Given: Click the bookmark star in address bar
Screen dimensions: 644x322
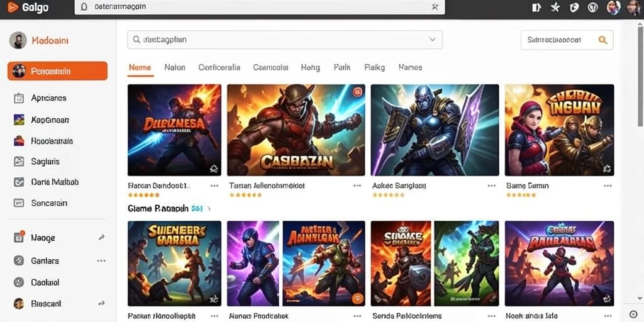Looking at the screenshot, I should [435, 6].
